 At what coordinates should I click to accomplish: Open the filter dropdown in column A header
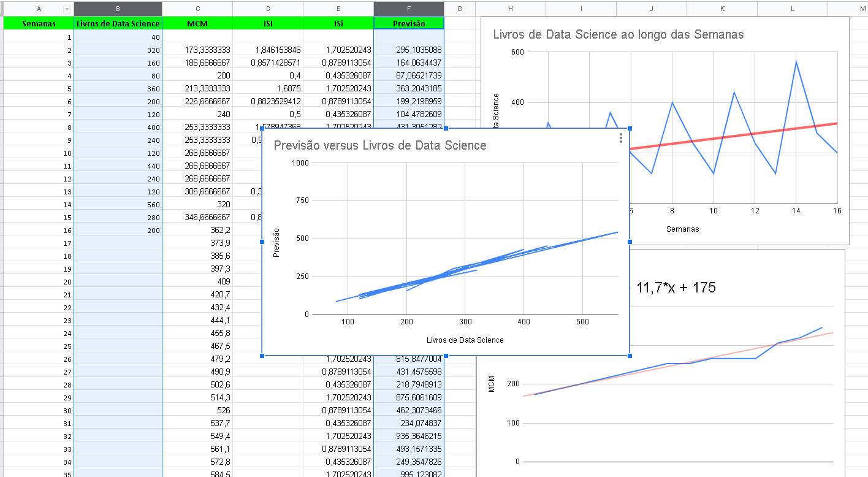(x=67, y=9)
